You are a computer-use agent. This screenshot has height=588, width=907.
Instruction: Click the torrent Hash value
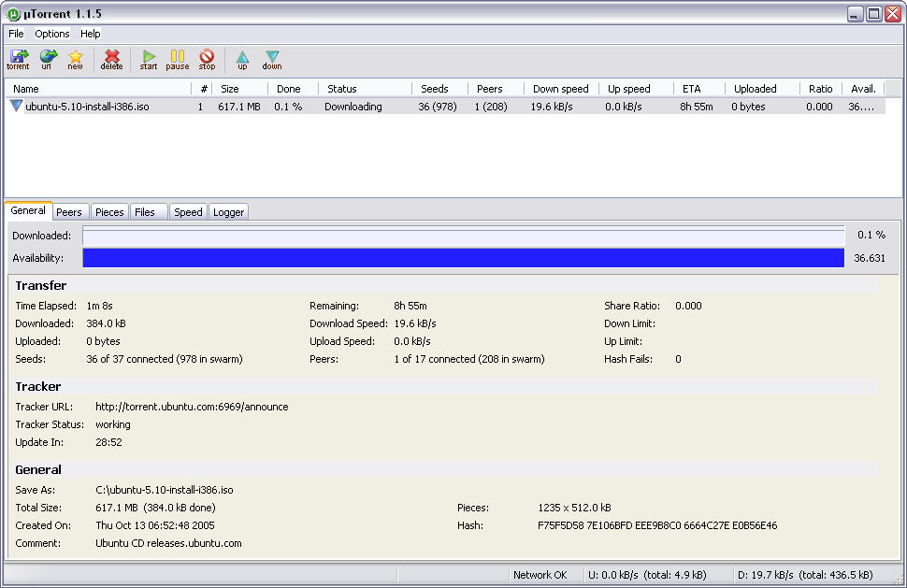(x=657, y=525)
